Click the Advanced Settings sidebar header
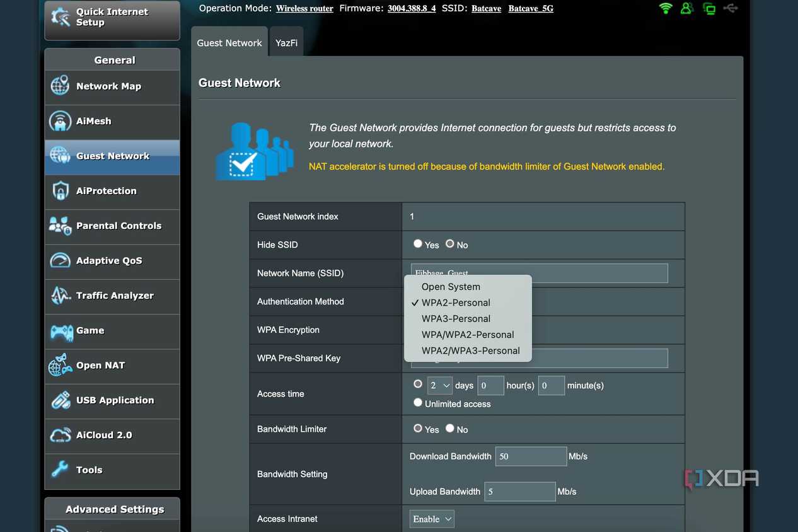 pos(112,509)
